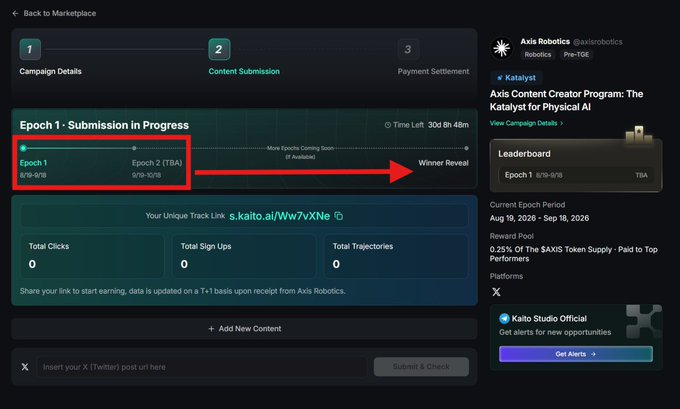Screen dimensions: 680x409
Task: Click Add New Content button
Action: pyautogui.click(x=245, y=329)
